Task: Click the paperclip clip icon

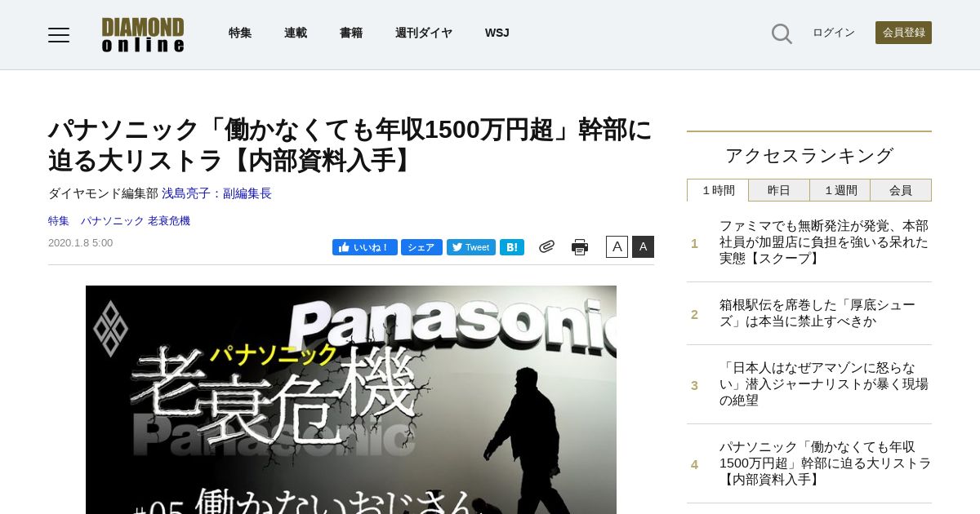Action: click(546, 246)
